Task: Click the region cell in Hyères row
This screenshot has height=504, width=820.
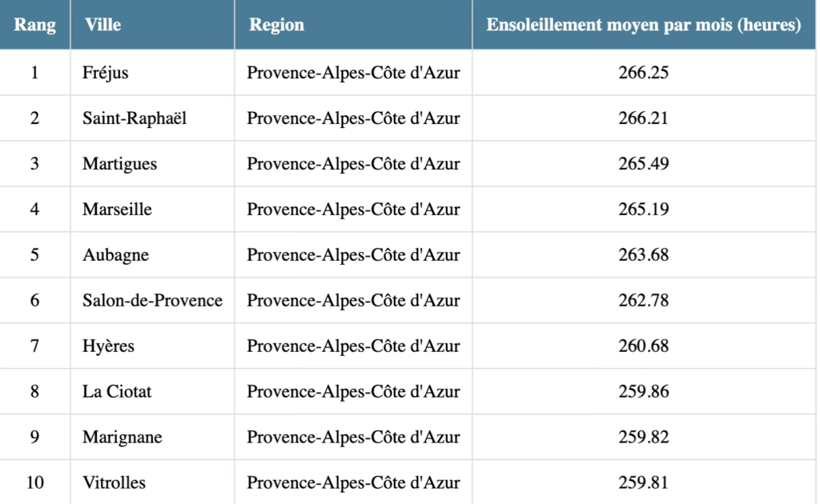Action: 353,346
